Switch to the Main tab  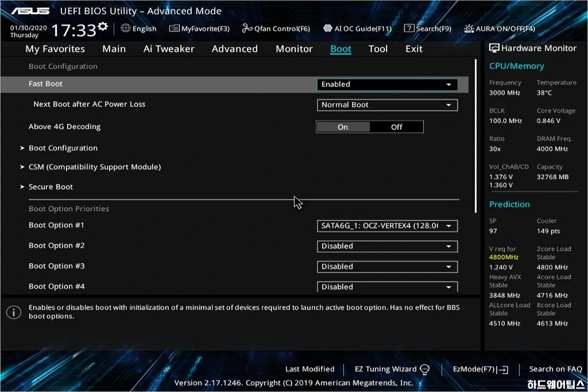pos(114,49)
